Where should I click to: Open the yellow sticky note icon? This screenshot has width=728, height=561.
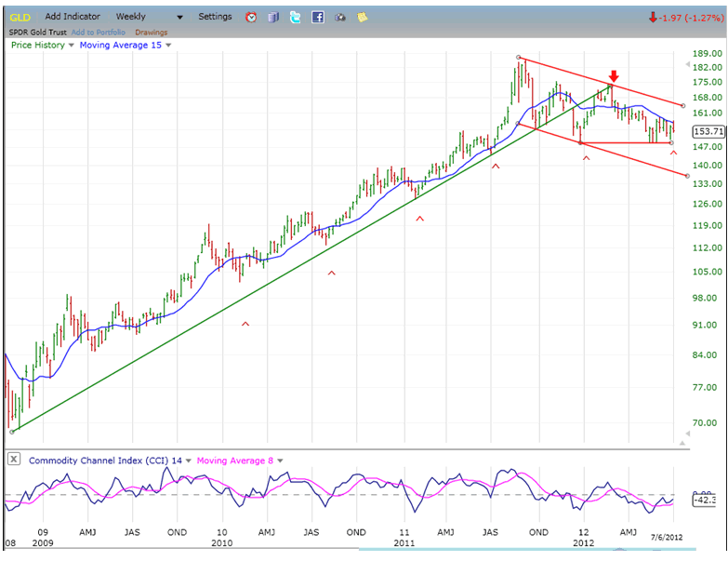click(363, 17)
